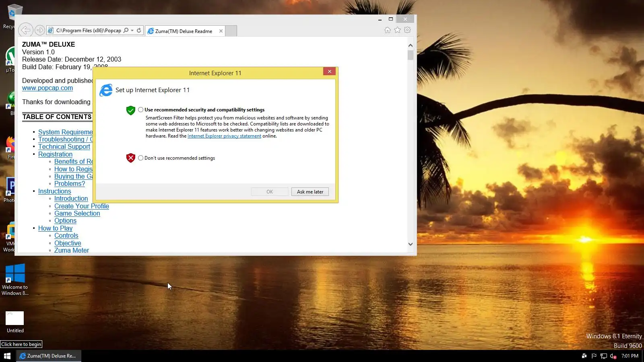Click the green shield icon in the dialog
644x362 pixels.
coord(131,110)
